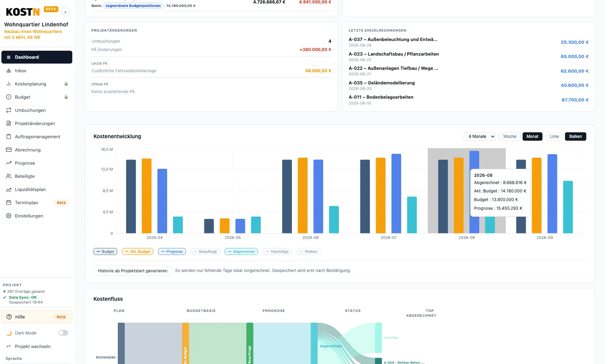The width and height of the screenshot is (605, 364).
Task: Click the Beta badge next to Terminplan
Action: 61,202
